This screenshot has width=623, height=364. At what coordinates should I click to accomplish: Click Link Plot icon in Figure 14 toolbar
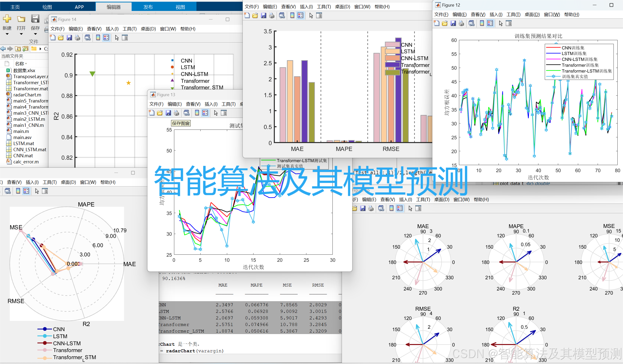pyautogui.click(x=88, y=38)
